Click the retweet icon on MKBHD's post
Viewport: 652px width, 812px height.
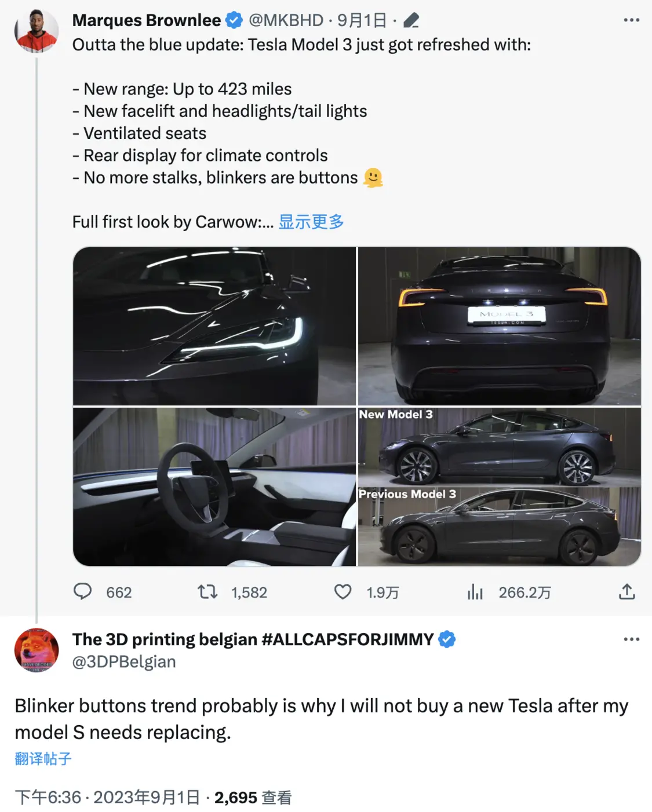tap(207, 591)
